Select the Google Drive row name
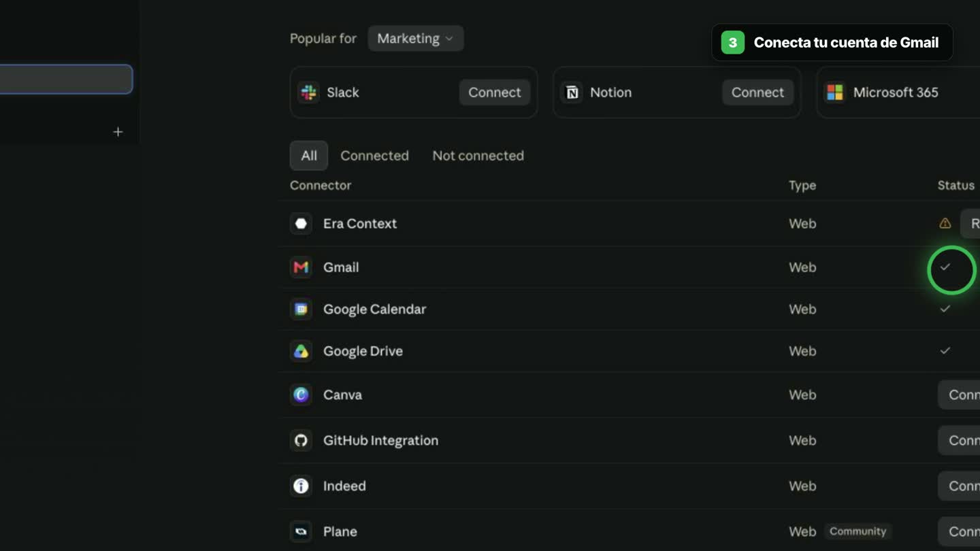The width and height of the screenshot is (980, 551). (363, 352)
